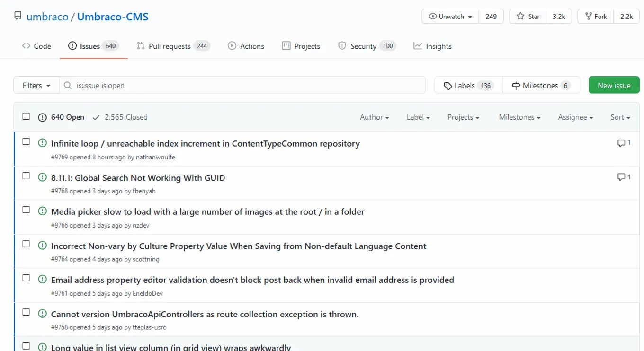The width and height of the screenshot is (644, 351).
Task: Open the umbraco organization link
Action: [x=47, y=17]
